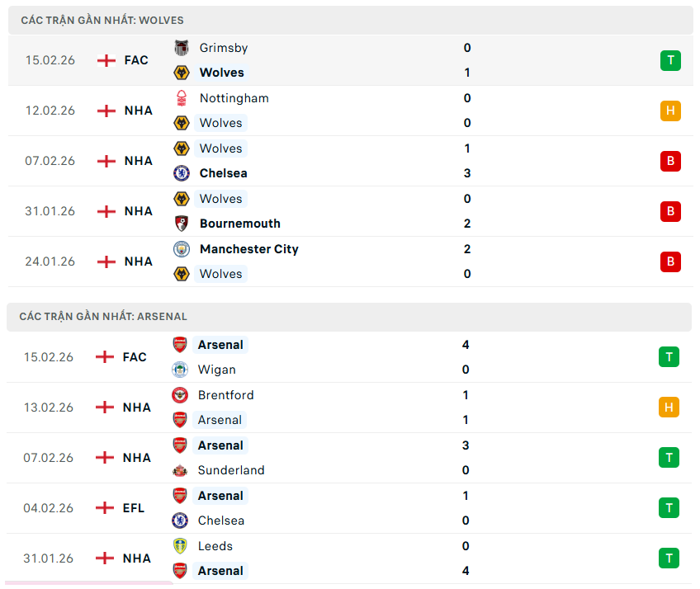This screenshot has height=589, width=700.
Task: Open the Arsenal team name link
Action: [x=220, y=345]
